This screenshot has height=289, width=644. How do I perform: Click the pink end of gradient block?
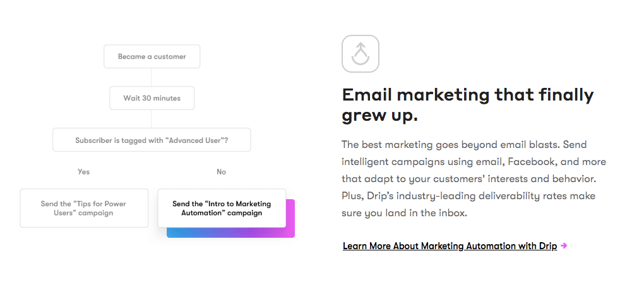[x=290, y=218]
